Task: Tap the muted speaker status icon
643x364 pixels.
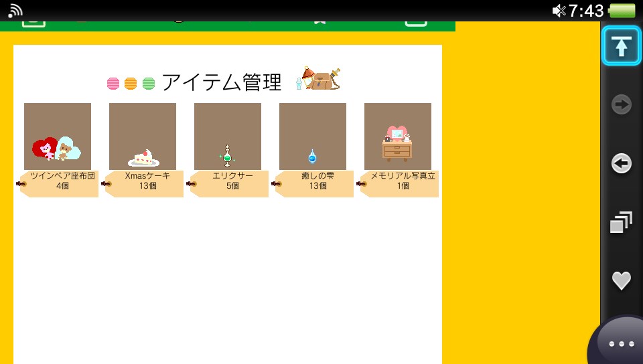Action: coord(559,11)
